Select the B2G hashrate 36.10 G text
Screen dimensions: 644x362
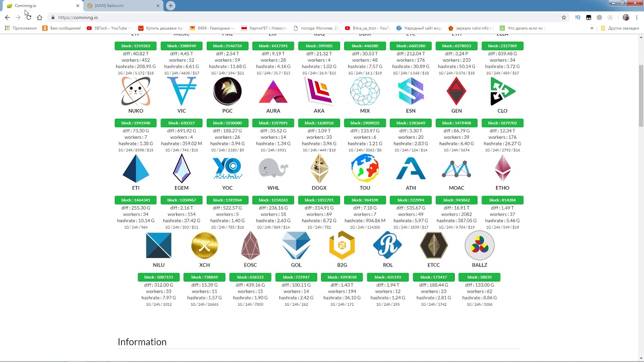(342, 298)
